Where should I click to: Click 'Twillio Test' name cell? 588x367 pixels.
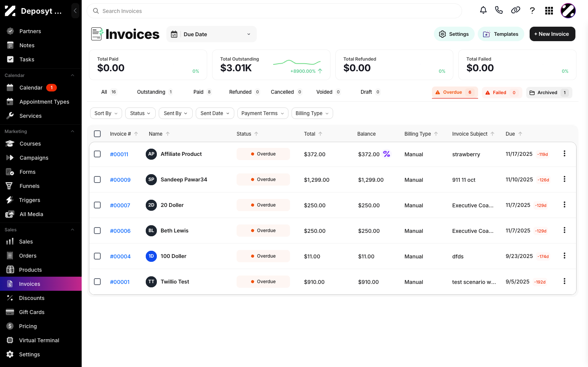(175, 282)
